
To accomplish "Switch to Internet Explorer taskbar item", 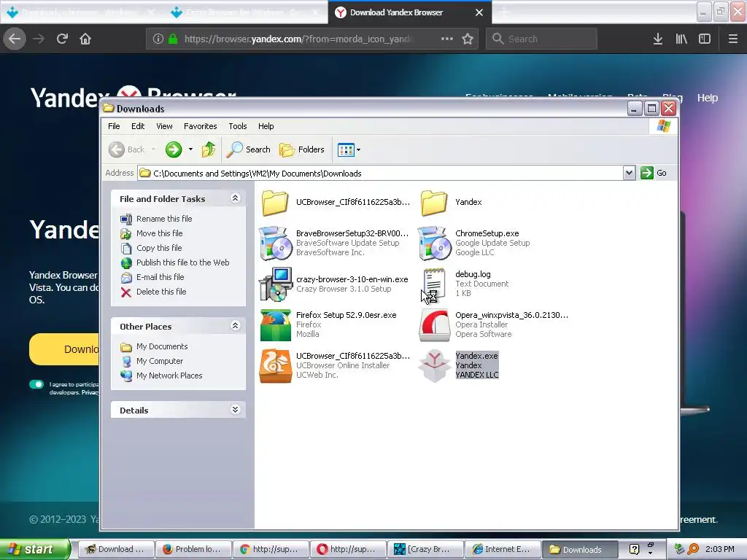I will 502,549.
